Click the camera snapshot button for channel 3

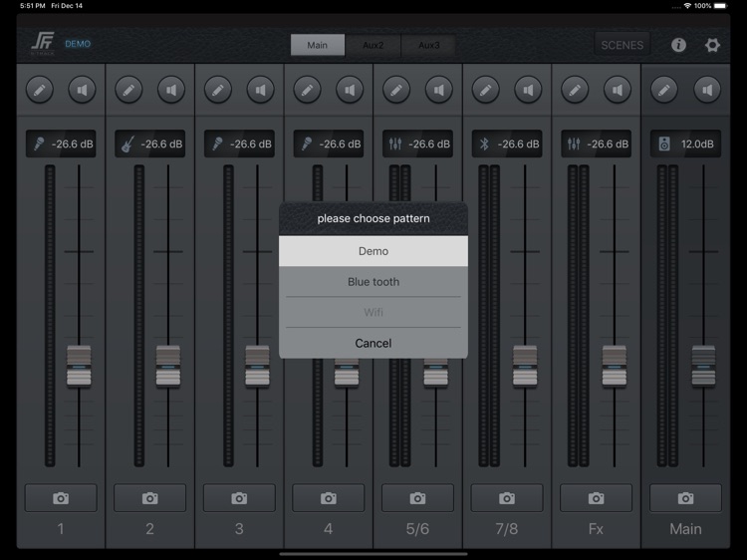[x=239, y=498]
